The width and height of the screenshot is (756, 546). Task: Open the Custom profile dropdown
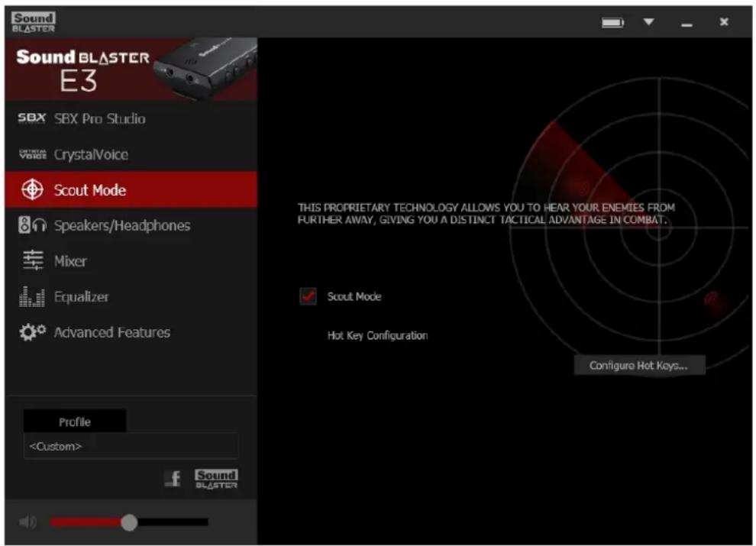(131, 446)
